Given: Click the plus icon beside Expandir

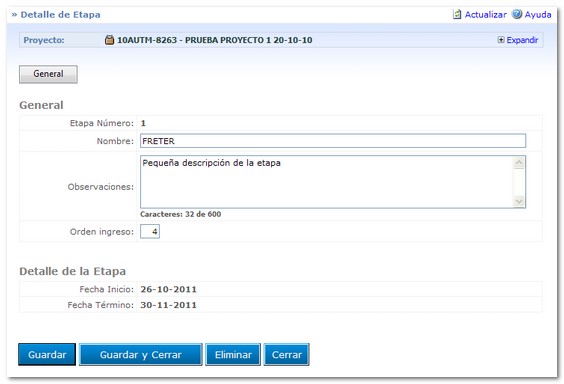Looking at the screenshot, I should click(501, 40).
